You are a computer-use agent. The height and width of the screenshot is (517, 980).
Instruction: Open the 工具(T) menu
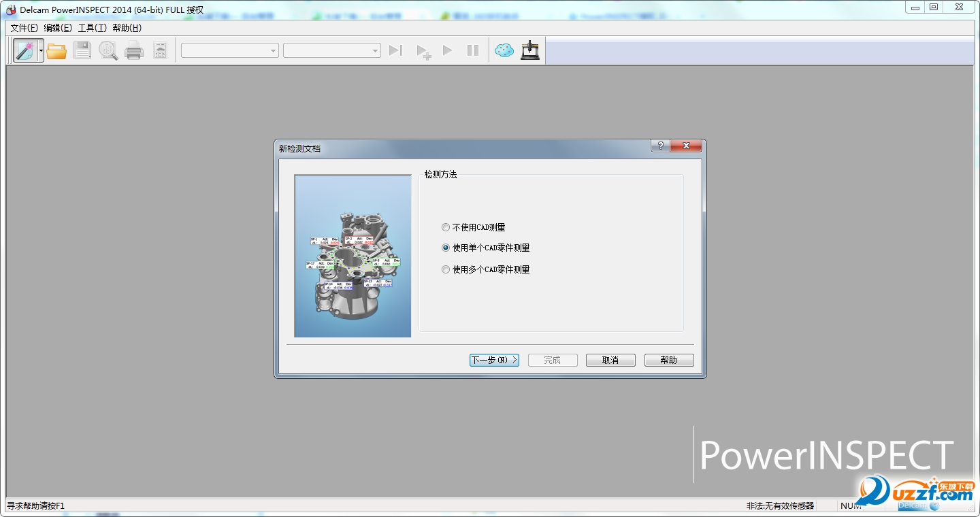coord(93,28)
